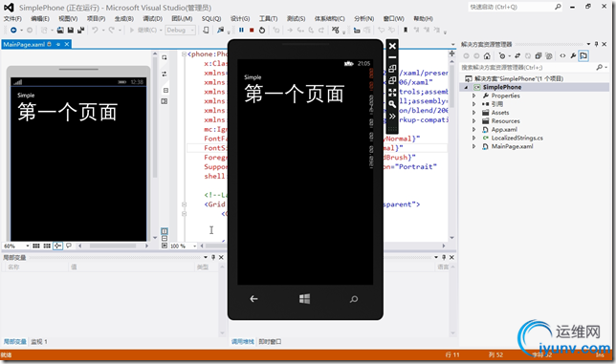Open the 工具(T) menu

coord(269,18)
